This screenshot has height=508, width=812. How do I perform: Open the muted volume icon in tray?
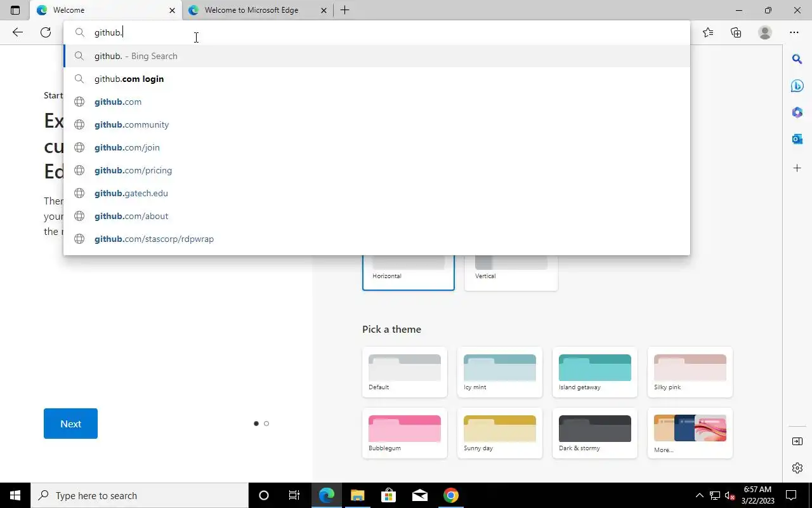click(730, 495)
